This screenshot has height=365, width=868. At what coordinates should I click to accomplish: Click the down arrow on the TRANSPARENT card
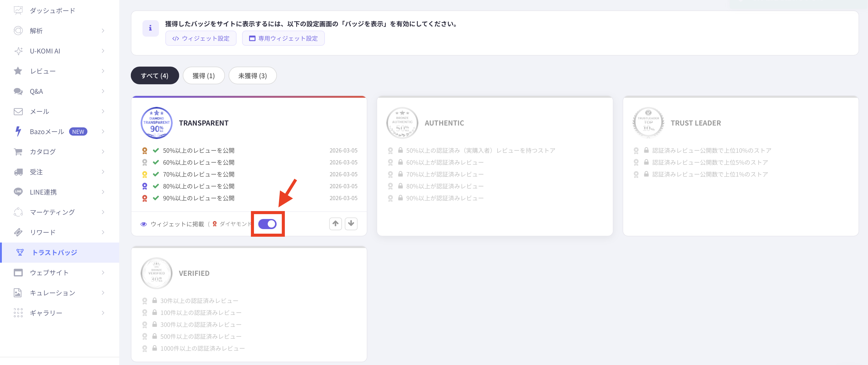pyautogui.click(x=351, y=224)
